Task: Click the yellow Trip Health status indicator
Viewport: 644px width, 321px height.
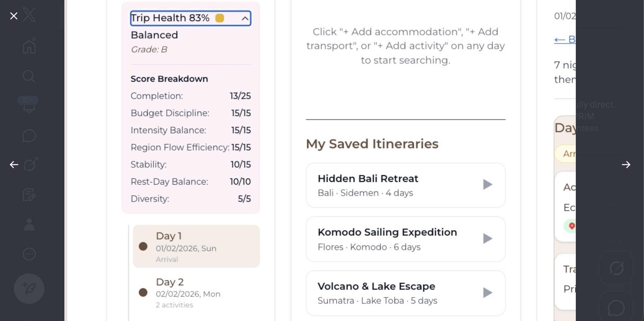Action: [220, 18]
